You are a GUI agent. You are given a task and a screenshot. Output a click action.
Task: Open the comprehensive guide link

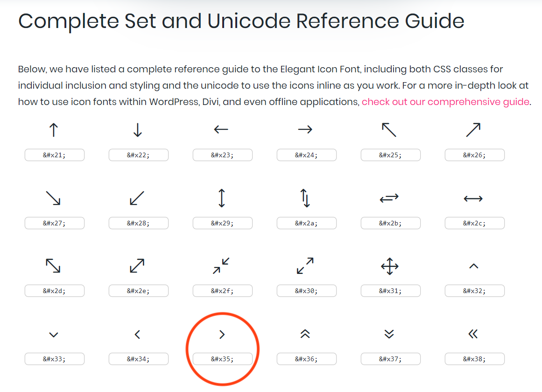[x=445, y=102]
